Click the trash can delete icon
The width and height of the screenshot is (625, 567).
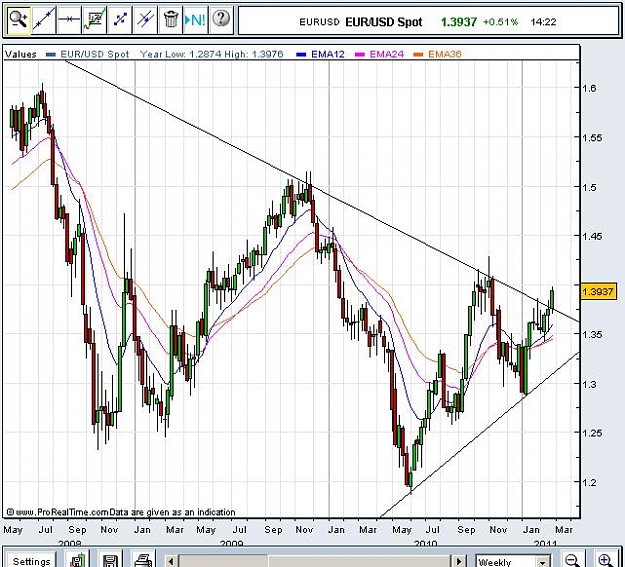tap(170, 20)
